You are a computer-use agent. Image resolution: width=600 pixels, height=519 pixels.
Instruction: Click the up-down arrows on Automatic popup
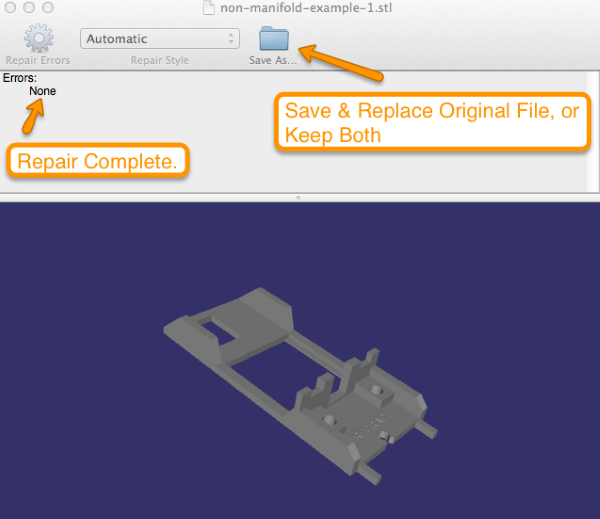pyautogui.click(x=232, y=39)
